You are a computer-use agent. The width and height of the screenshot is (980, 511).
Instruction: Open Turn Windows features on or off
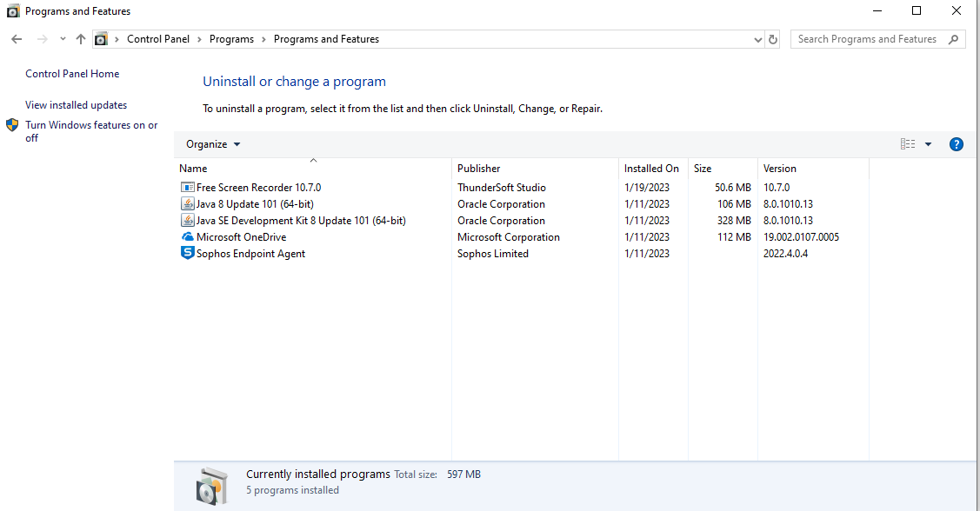point(91,131)
